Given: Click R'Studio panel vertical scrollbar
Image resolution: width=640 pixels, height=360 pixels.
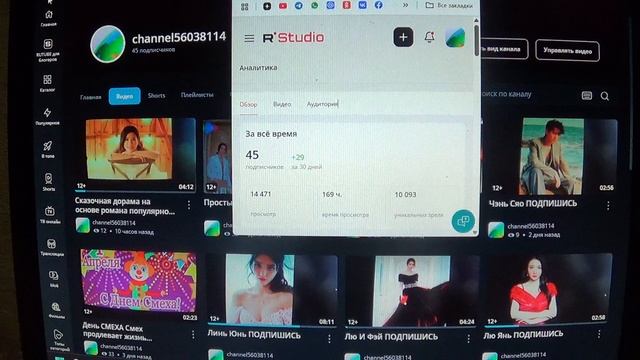Looking at the screenshot, I should point(476,41).
